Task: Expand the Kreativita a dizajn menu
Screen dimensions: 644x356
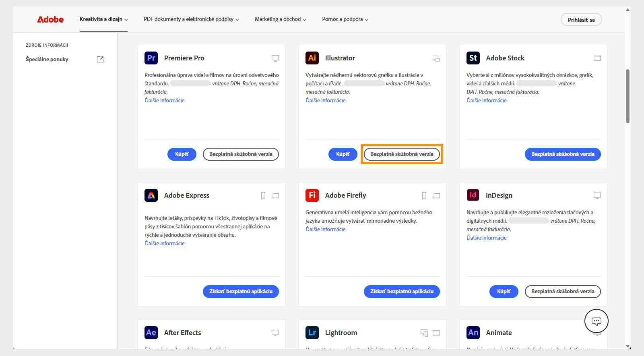Action: 103,19
